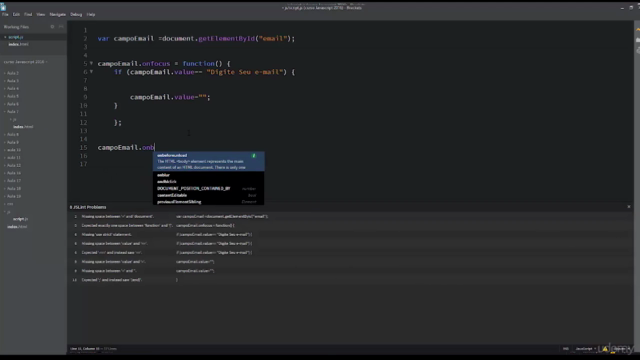Expand the aula 10 folder

click(x=13, y=150)
